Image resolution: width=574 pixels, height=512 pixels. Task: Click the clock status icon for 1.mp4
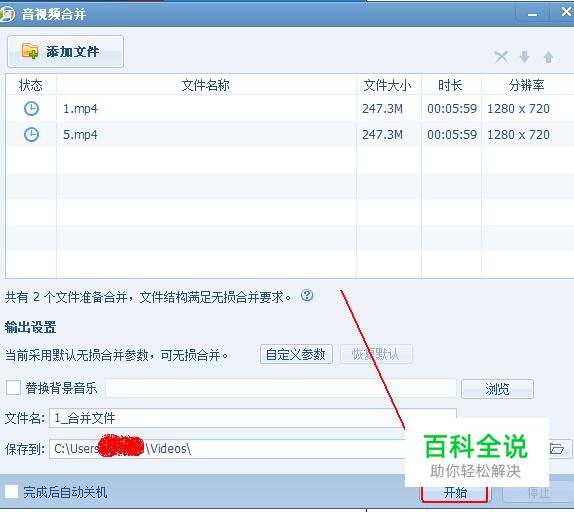[31, 109]
